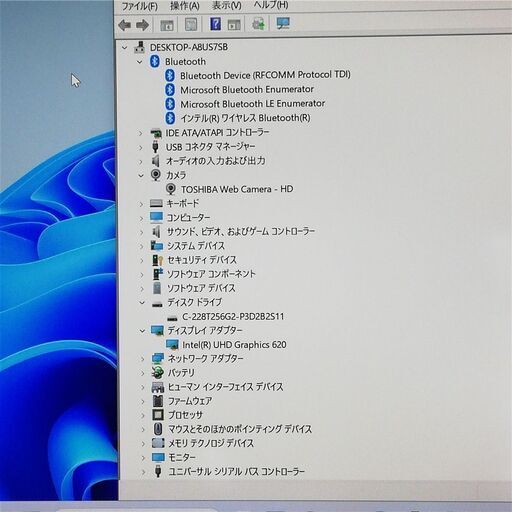This screenshot has width=512, height=512.
Task: Click the blue Help question mark icon
Action: (x=215, y=24)
